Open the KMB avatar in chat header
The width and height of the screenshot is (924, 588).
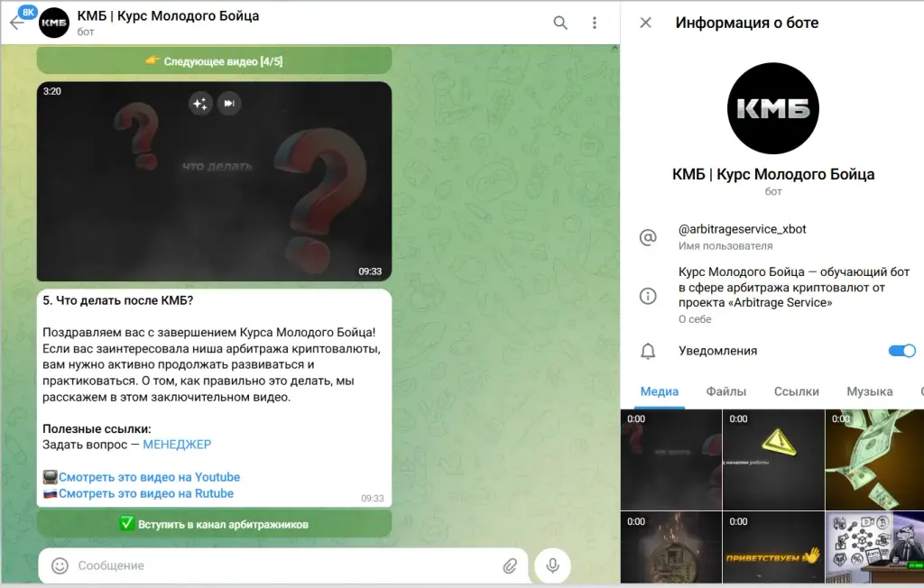[53, 23]
